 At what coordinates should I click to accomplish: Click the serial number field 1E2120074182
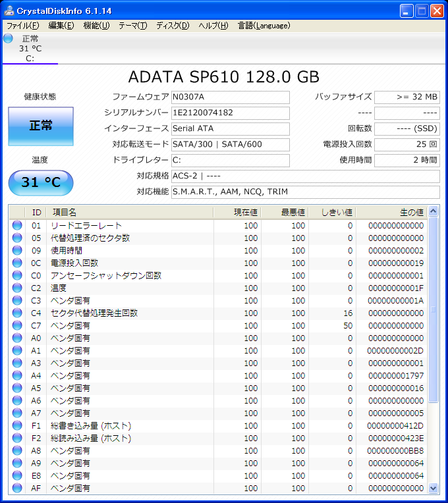point(231,113)
